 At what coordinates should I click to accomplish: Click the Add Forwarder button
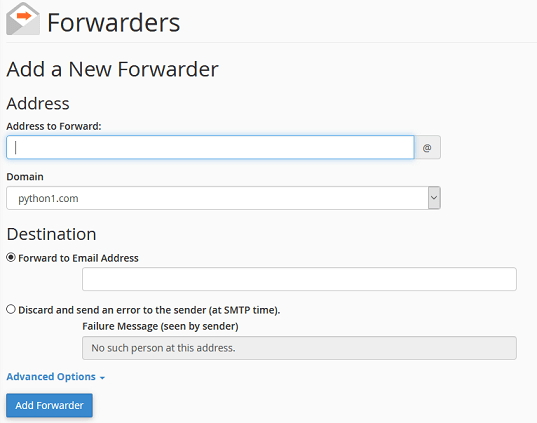49,405
